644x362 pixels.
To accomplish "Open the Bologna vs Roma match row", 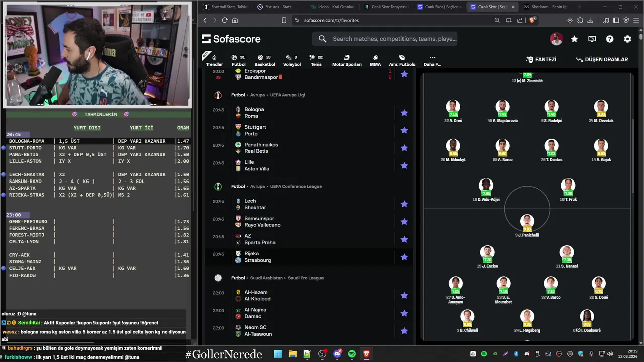I will pyautogui.click(x=309, y=113).
